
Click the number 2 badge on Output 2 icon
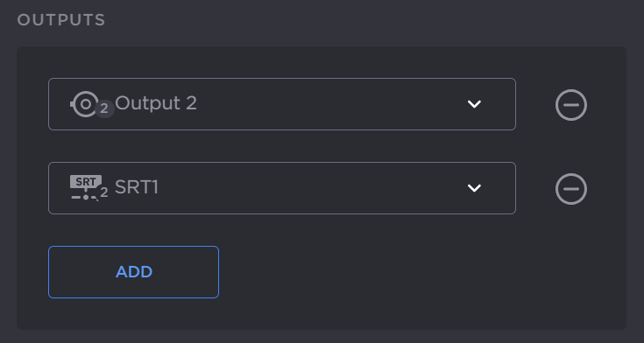(104, 108)
